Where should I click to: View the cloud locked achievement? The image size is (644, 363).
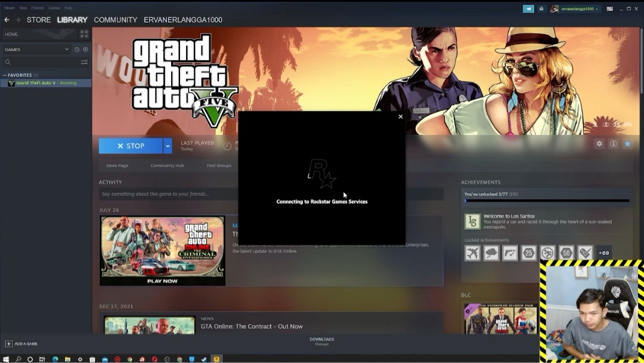(x=491, y=253)
